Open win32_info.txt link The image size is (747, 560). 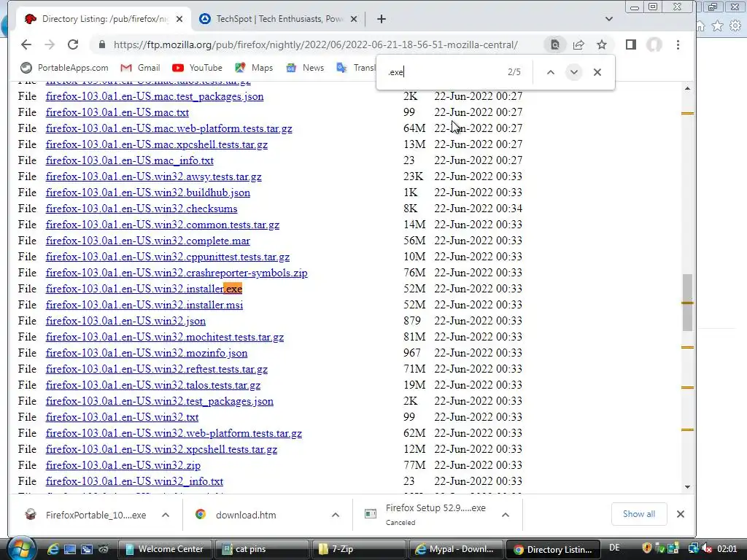(134, 481)
